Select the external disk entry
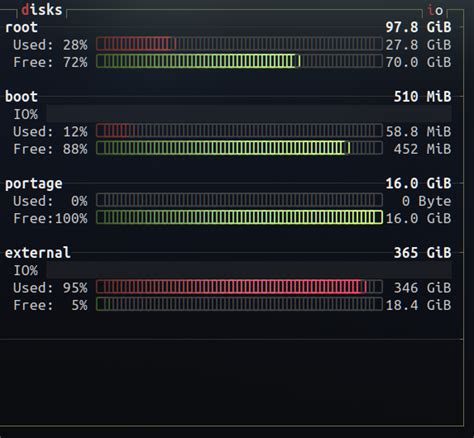The height and width of the screenshot is (438, 474). pyautogui.click(x=38, y=253)
